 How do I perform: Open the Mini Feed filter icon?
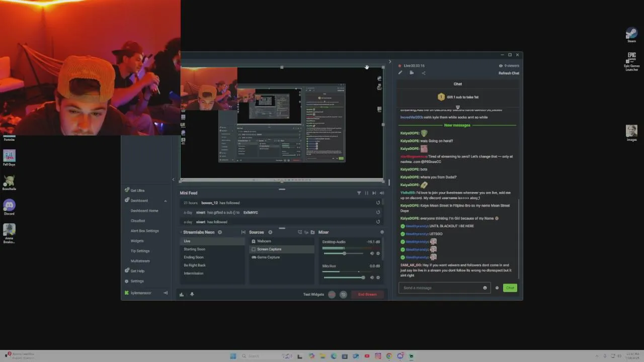click(359, 193)
